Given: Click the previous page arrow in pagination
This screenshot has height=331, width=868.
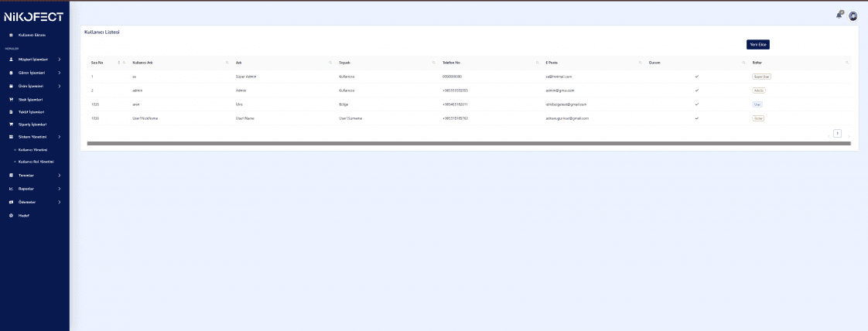Looking at the screenshot, I should click(829, 135).
